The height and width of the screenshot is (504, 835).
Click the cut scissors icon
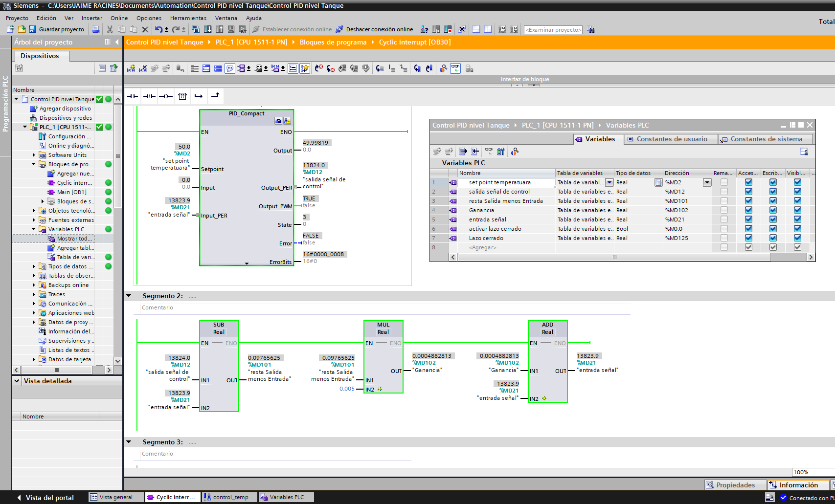(x=110, y=29)
